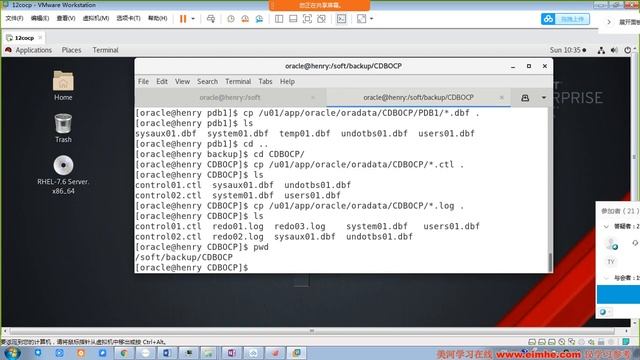Image resolution: width=640 pixels, height=360 pixels.
Task: Open the GNOME Terminal app menu
Action: coord(105,50)
